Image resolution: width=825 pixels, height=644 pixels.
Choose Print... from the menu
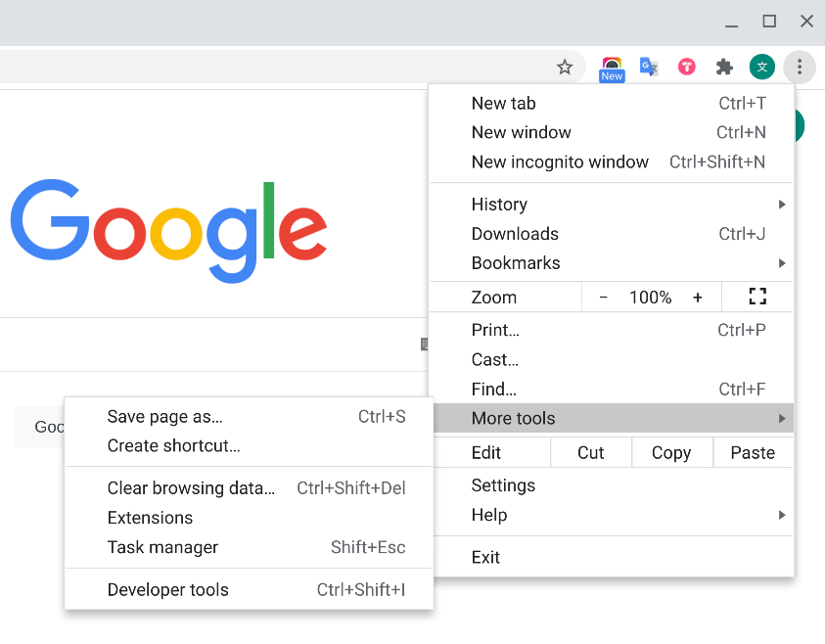(x=612, y=330)
